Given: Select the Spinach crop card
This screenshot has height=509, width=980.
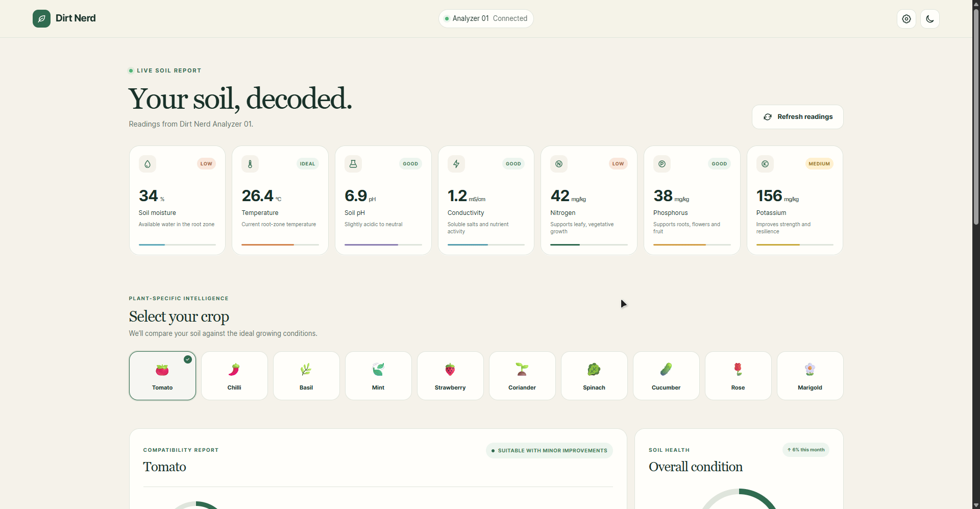Looking at the screenshot, I should point(594,376).
